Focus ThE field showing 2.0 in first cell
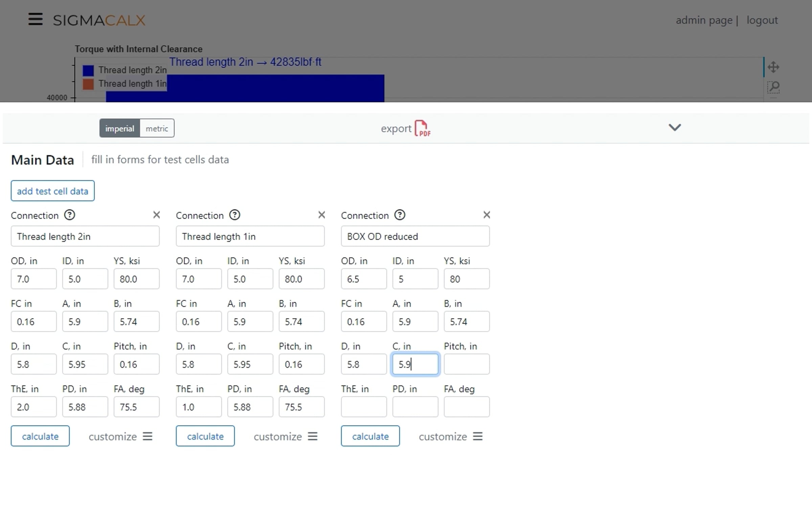812x508 pixels. [33, 407]
